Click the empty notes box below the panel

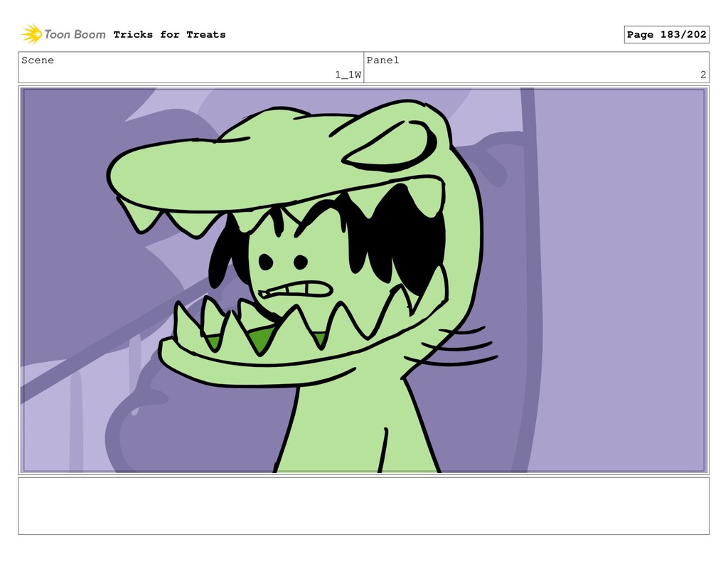tap(363, 506)
